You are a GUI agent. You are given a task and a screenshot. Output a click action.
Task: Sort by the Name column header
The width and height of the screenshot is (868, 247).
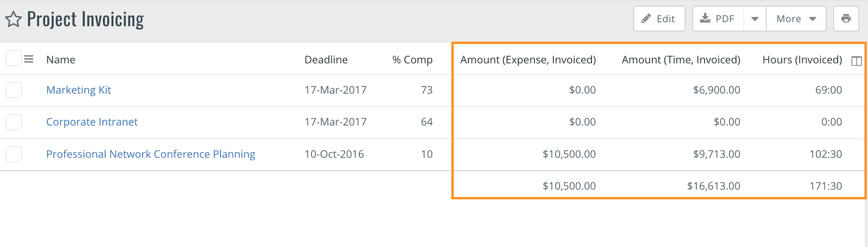[61, 60]
